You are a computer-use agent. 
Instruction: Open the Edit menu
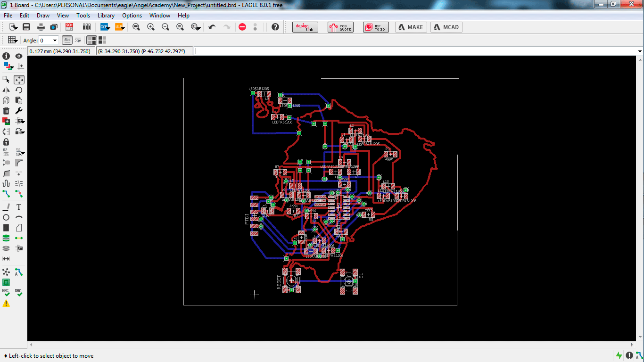25,16
